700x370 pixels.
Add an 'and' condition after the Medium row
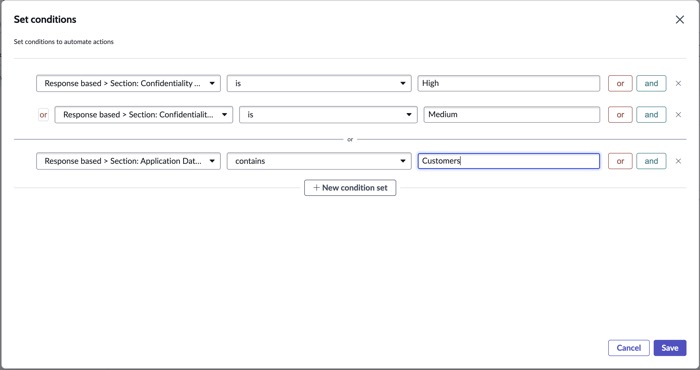651,115
